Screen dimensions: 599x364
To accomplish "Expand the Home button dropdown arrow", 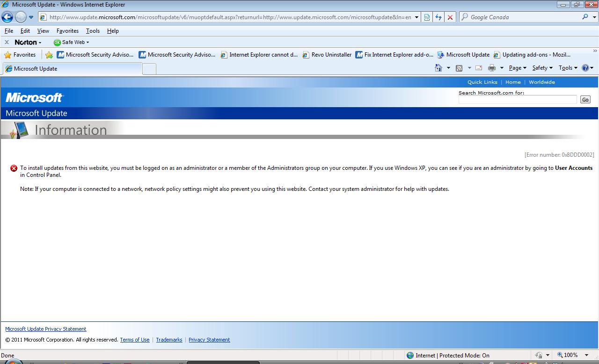I will pos(448,68).
